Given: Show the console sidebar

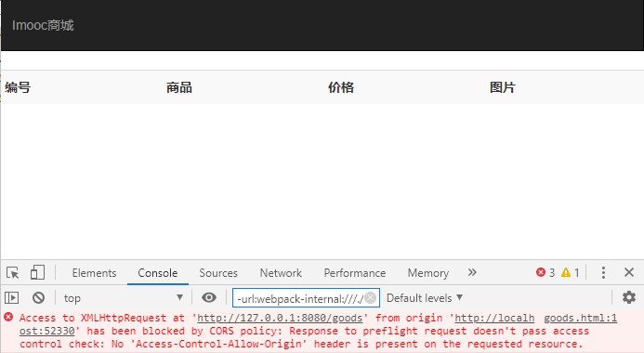Looking at the screenshot, I should click(11, 297).
